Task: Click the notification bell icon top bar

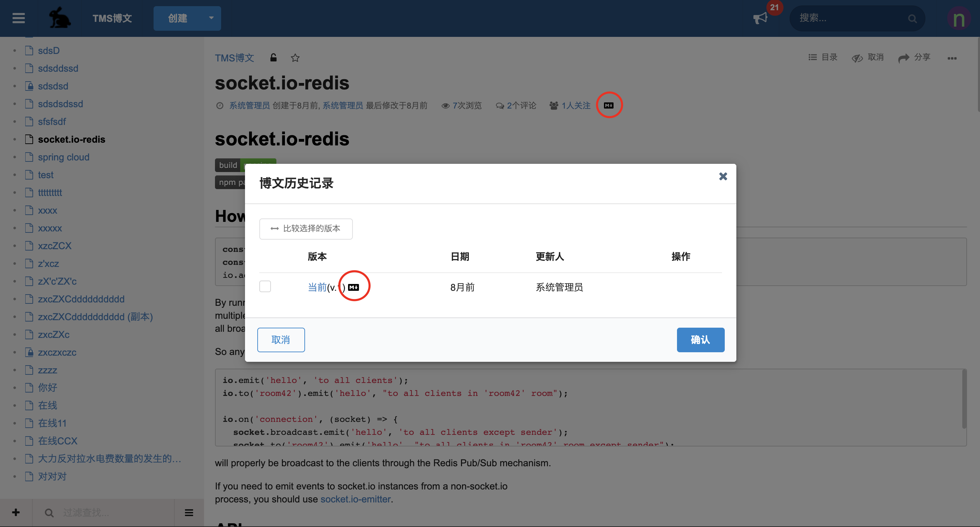Action: point(761,18)
